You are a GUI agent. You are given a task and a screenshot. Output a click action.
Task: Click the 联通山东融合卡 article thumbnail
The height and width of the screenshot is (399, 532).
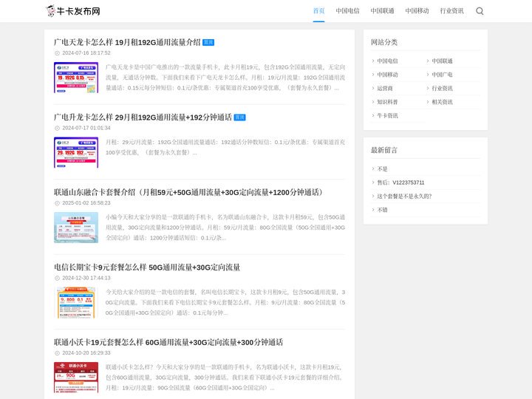76,228
